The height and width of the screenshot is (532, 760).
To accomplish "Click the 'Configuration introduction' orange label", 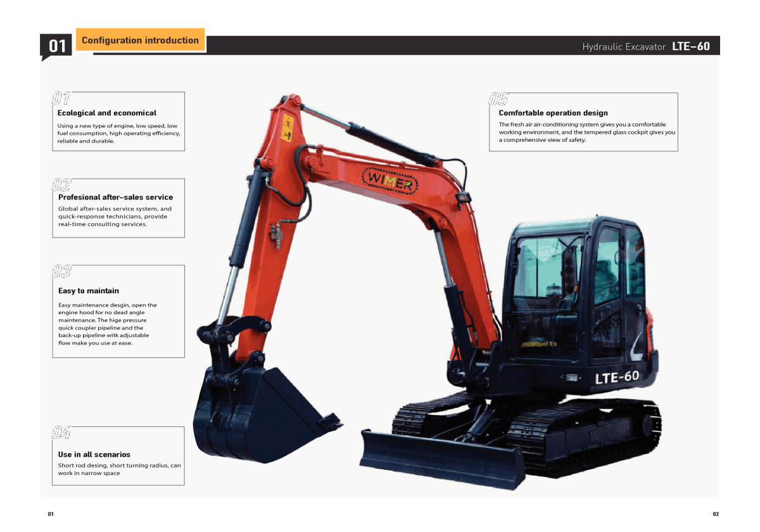I will tap(140, 40).
